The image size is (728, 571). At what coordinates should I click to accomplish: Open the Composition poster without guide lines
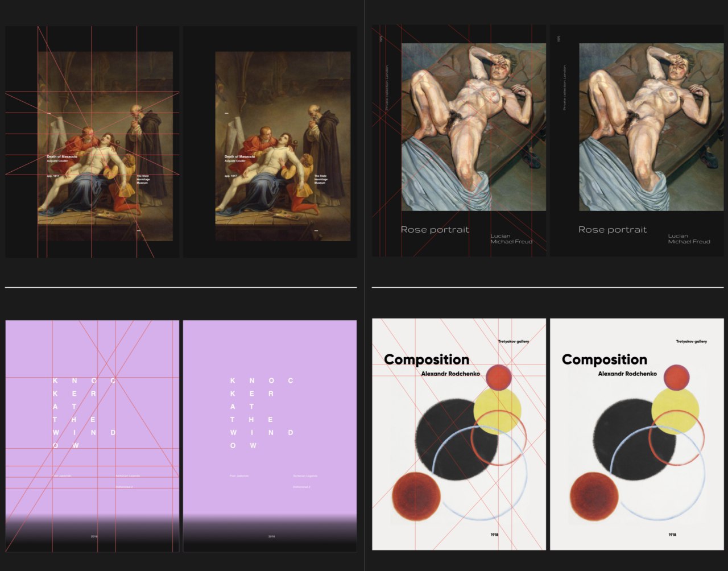(637, 434)
